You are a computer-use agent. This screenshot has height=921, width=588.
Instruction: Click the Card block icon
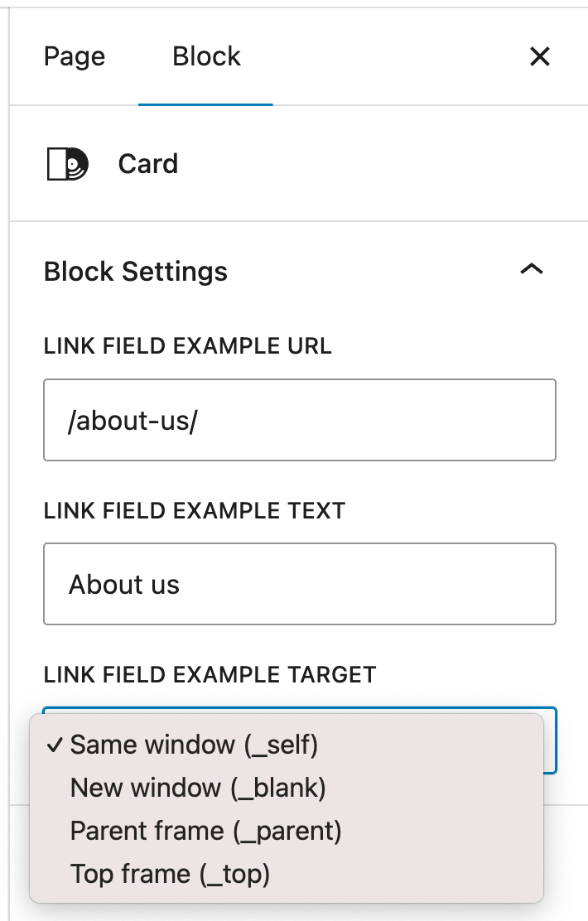tap(66, 164)
